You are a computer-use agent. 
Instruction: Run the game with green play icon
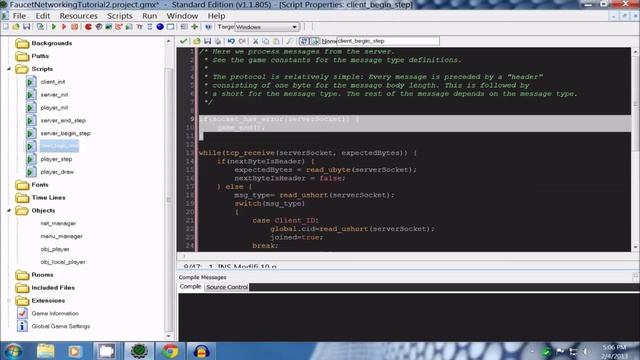point(54,27)
